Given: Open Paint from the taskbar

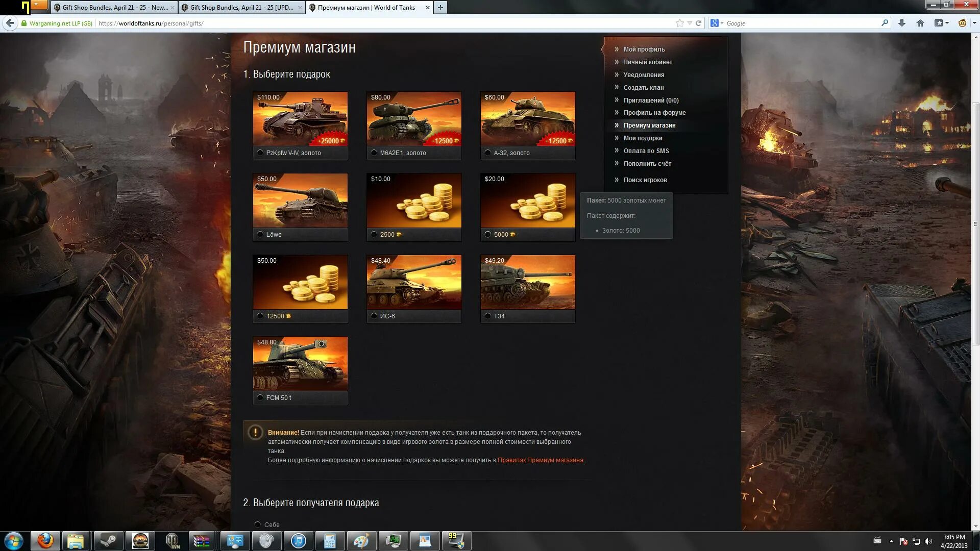Looking at the screenshot, I should click(361, 541).
